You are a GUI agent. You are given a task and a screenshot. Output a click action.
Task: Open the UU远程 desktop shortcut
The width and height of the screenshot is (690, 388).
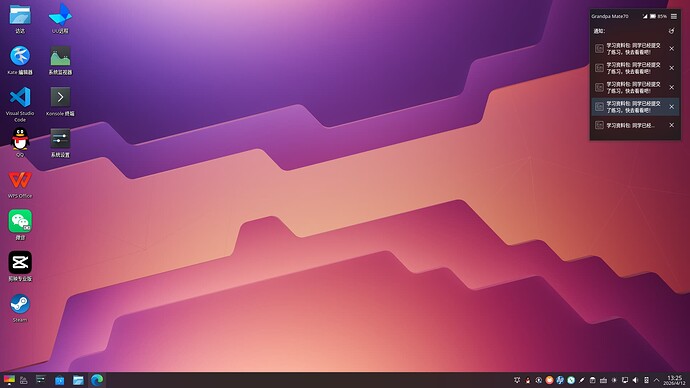[60, 18]
